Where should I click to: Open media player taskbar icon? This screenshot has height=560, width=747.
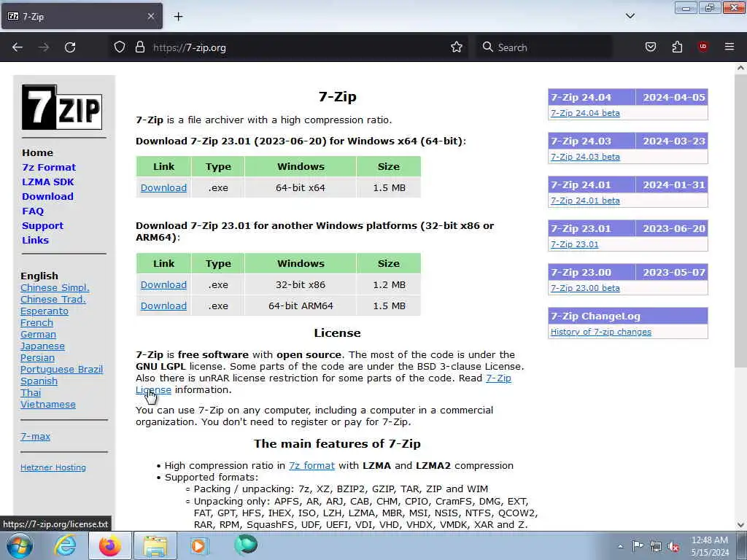(x=199, y=545)
